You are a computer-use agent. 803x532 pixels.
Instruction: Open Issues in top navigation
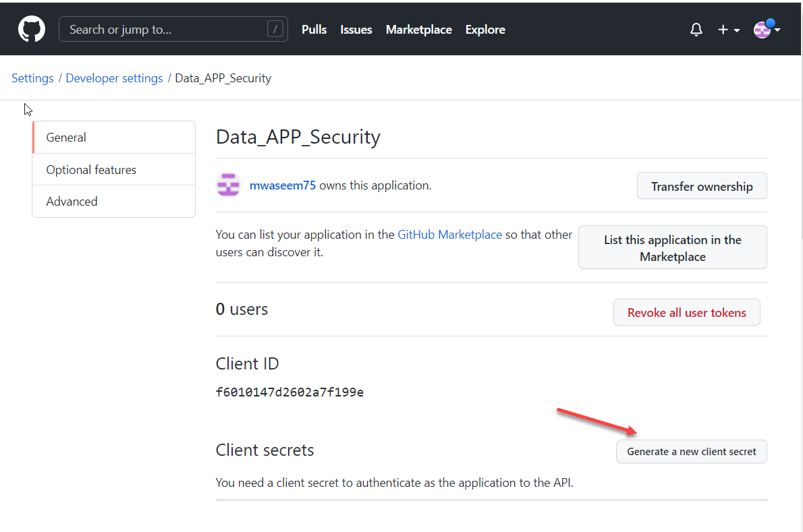[356, 30]
